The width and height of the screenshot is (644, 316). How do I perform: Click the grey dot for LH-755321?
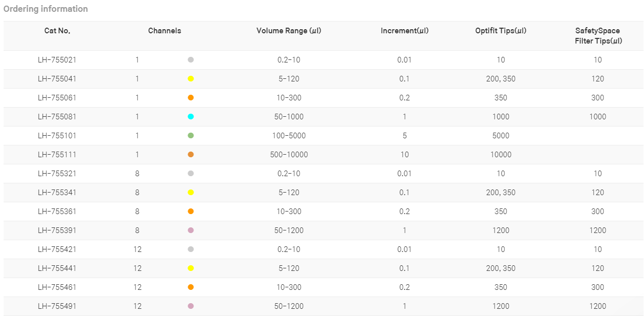coord(190,174)
